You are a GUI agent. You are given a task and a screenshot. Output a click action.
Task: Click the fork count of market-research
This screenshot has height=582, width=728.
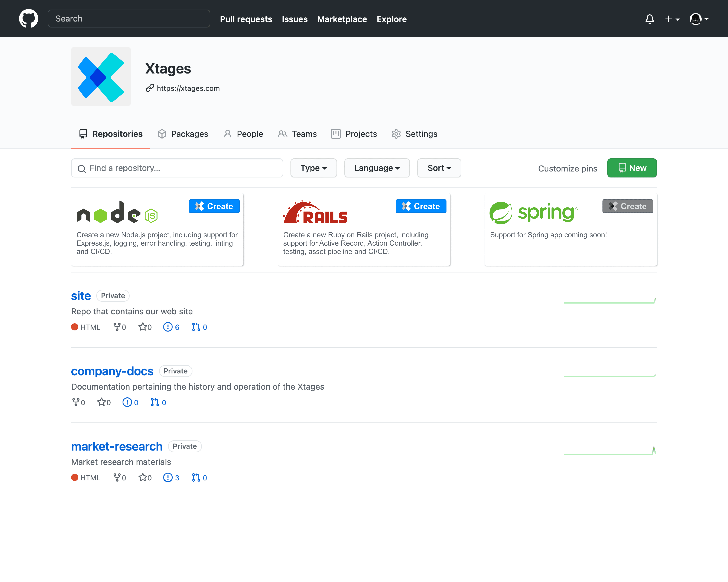click(120, 478)
